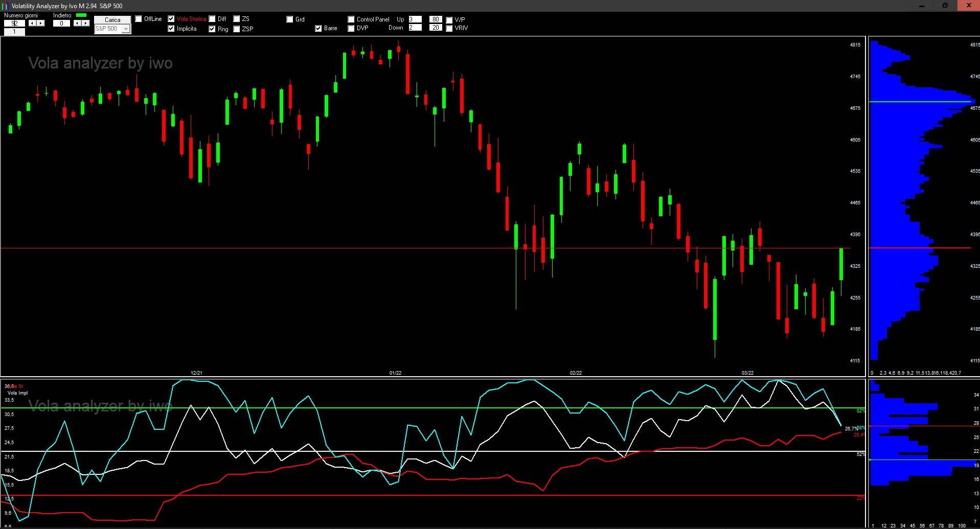Enable the Control Panel checkbox
The height and width of the screenshot is (529, 980).
(351, 19)
